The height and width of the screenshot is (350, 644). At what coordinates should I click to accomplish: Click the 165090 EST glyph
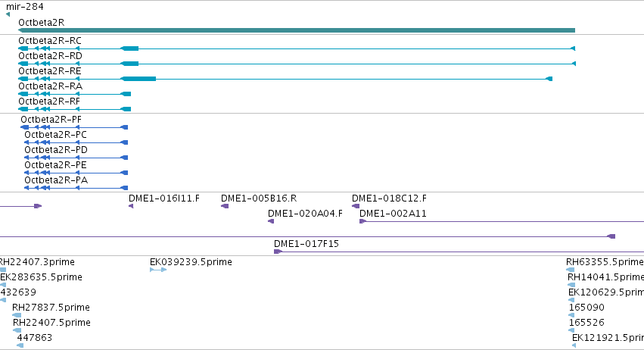[571, 315]
